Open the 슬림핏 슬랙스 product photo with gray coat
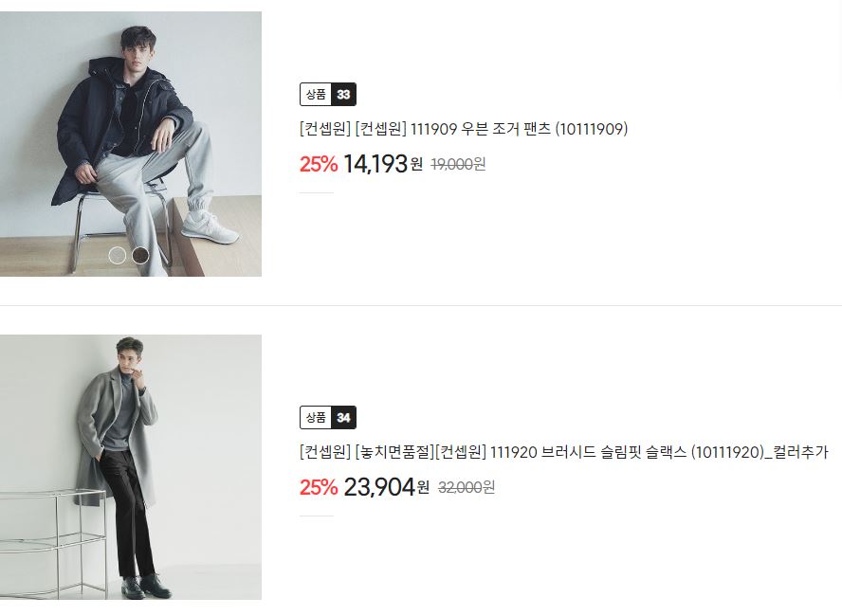The image size is (842, 616). pos(131,467)
